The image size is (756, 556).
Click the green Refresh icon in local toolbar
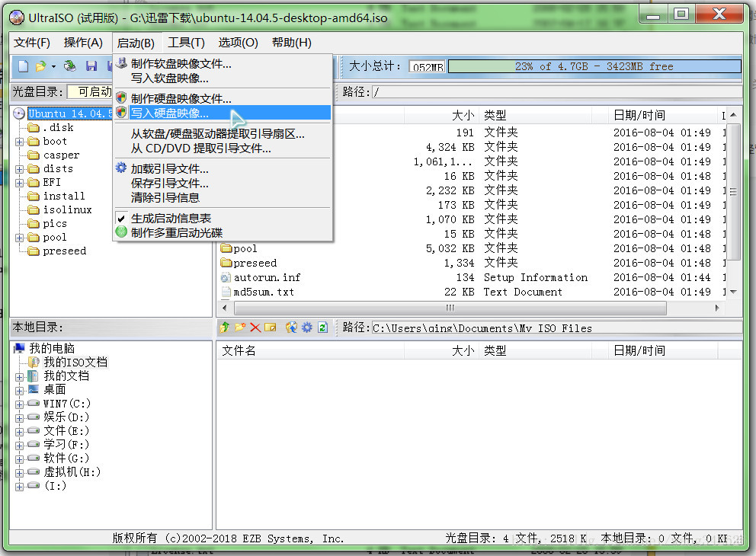point(322,328)
